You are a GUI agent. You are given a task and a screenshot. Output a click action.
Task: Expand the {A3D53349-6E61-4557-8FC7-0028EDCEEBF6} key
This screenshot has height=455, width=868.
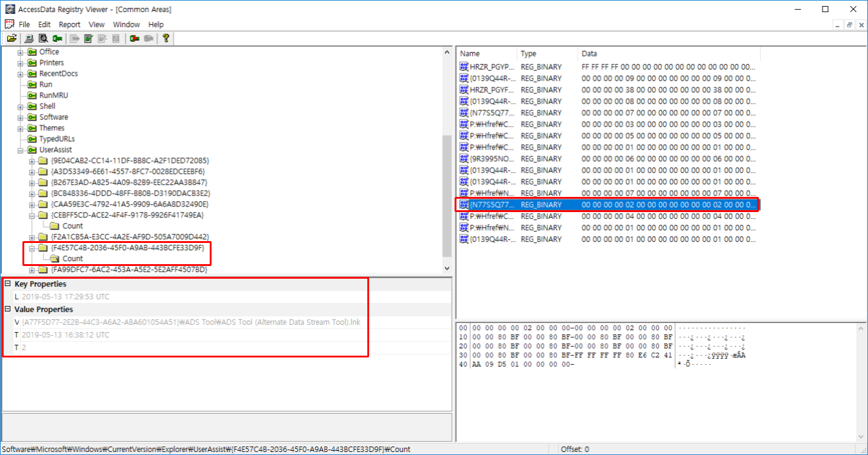pos(32,172)
